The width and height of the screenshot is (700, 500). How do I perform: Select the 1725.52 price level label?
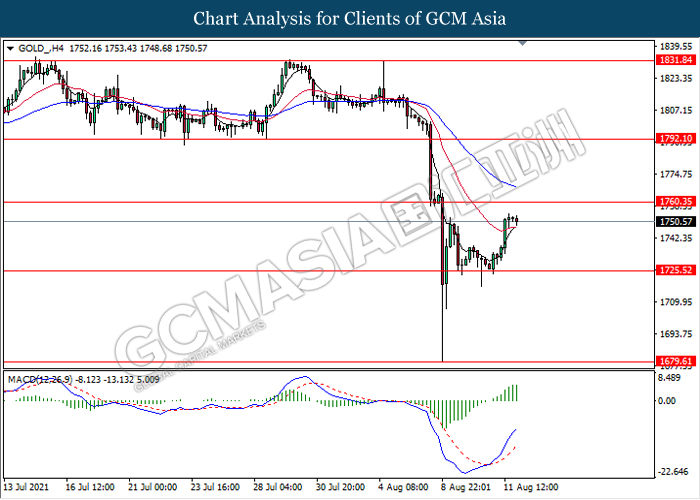pyautogui.click(x=676, y=270)
